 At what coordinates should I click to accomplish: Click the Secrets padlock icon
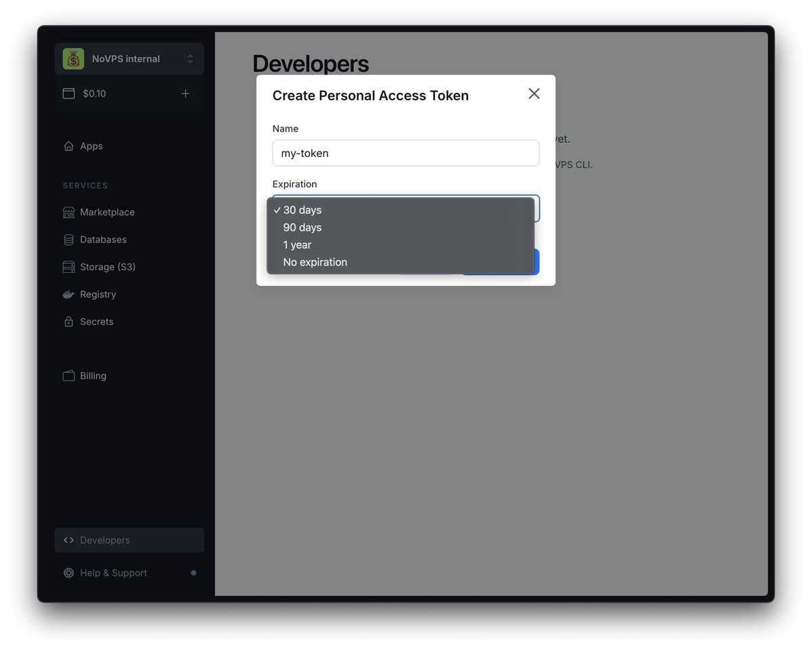68,322
